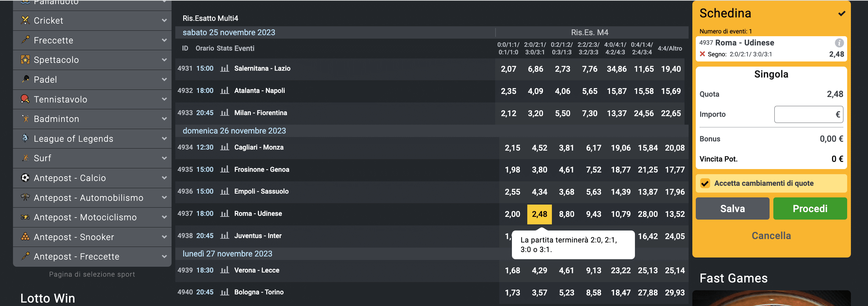Expand the Freccette dropdown arrow
868x306 pixels.
point(164,40)
